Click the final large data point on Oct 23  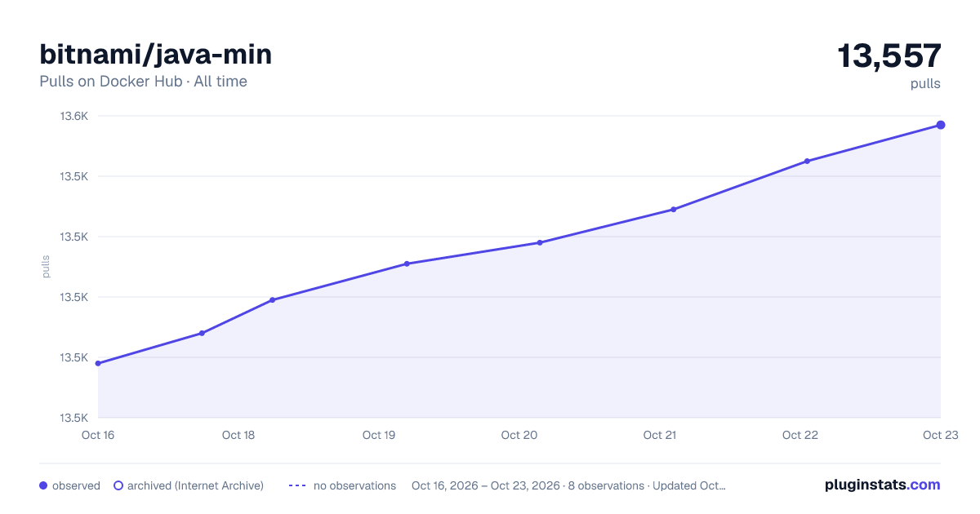coord(941,125)
